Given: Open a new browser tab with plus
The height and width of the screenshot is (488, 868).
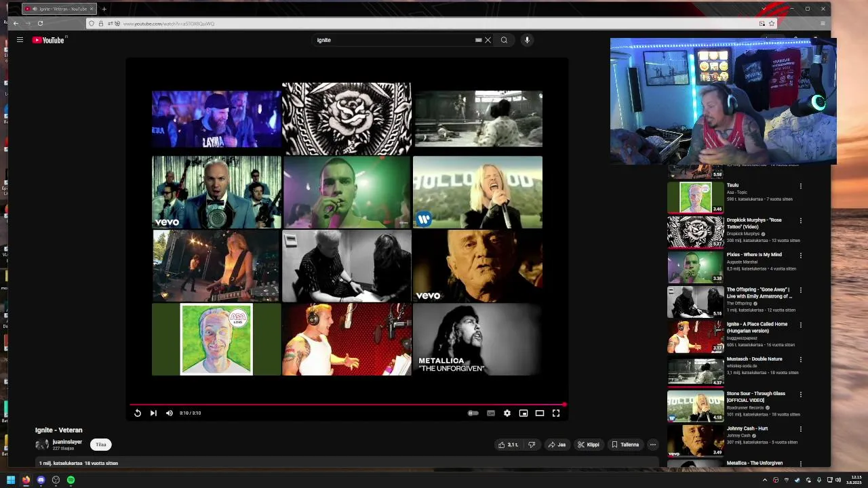Looking at the screenshot, I should (104, 9).
